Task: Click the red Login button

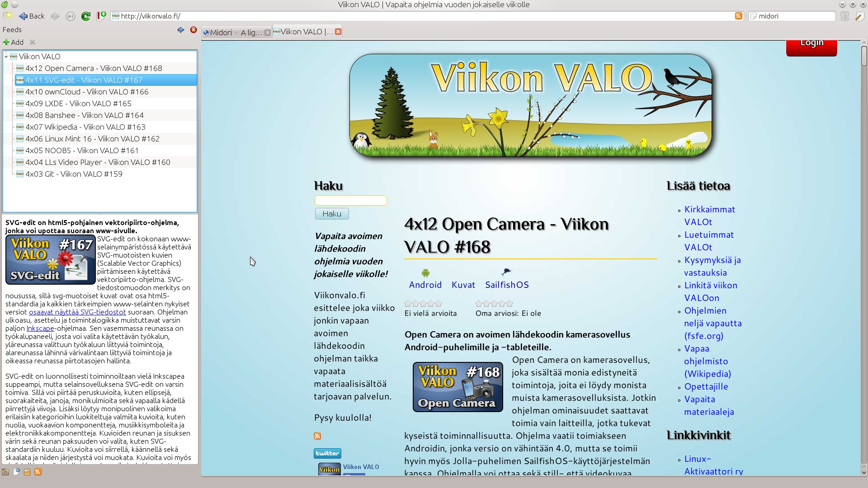Action: [811, 47]
